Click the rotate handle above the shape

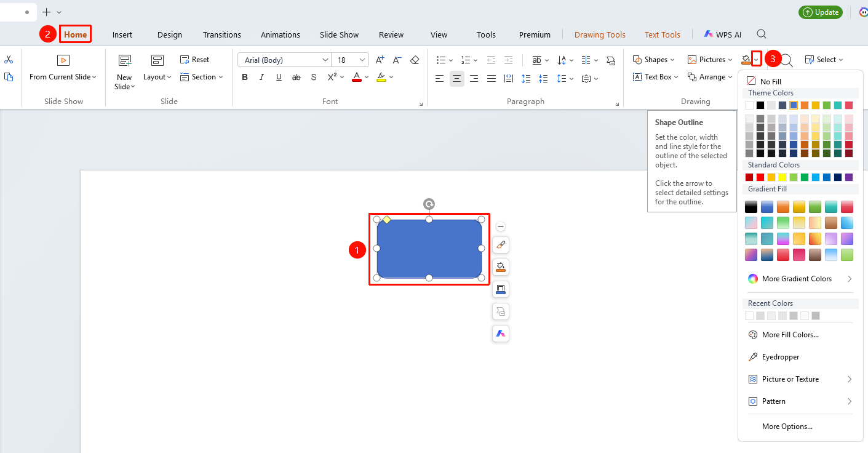click(x=429, y=204)
